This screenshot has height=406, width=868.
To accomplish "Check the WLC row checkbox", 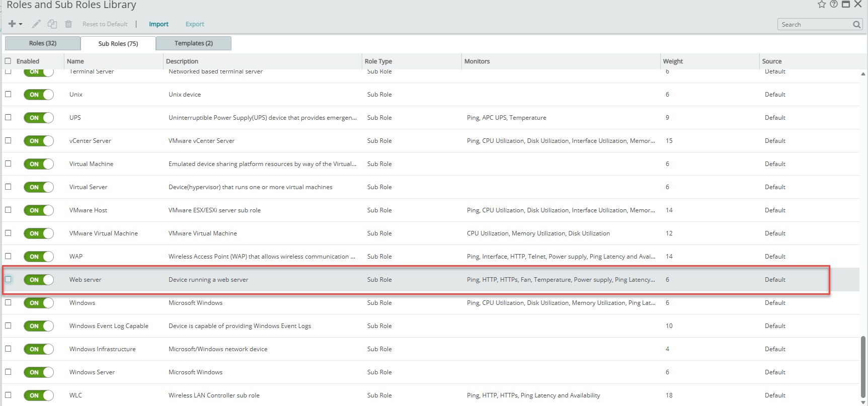I will [x=8, y=395].
